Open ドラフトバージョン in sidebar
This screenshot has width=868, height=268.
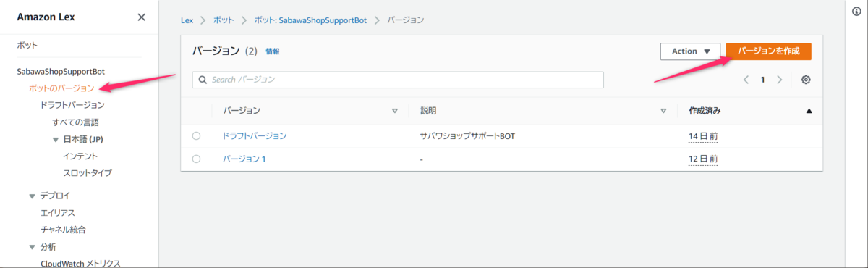[73, 105]
